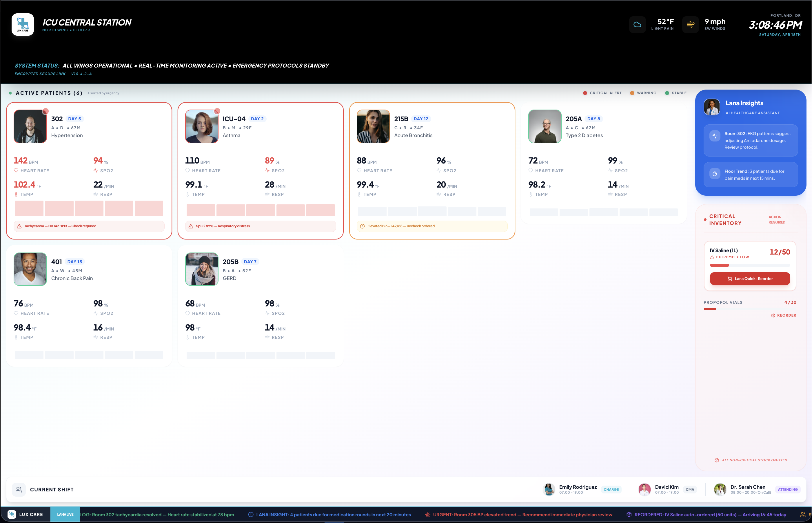812x523 pixels.
Task: Click the Lux Care logo in header
Action: click(23, 24)
